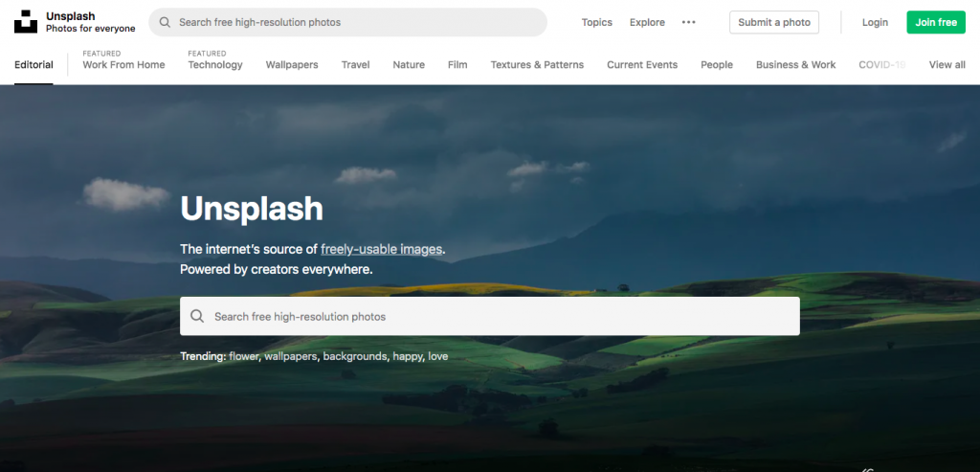Viewport: 980px width, 472px height.
Task: Open the Film topic
Action: 457,64
